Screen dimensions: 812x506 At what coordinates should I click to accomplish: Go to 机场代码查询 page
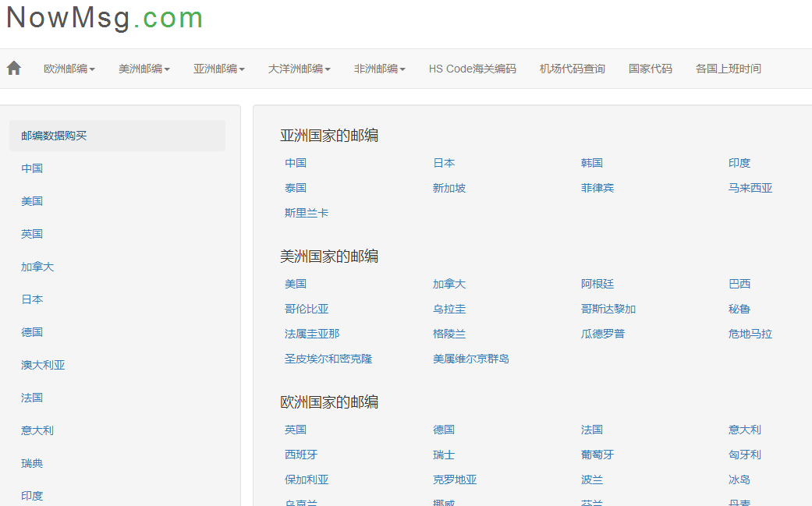click(x=573, y=69)
